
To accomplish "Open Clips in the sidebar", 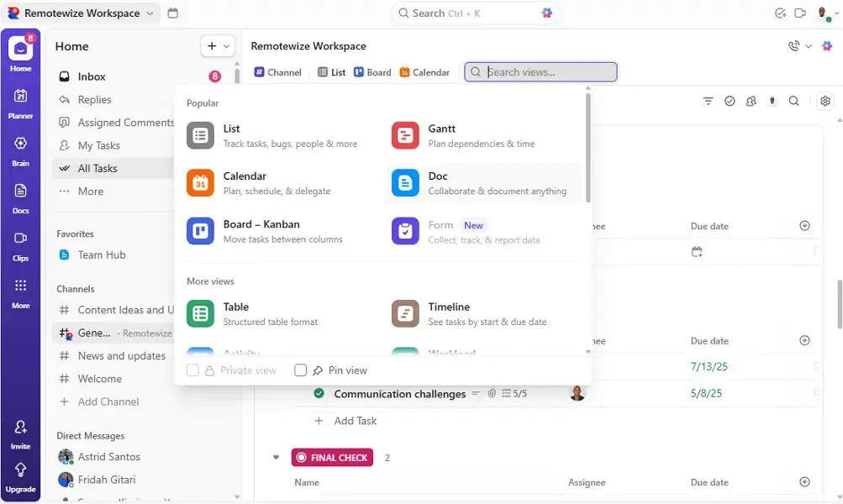I will 19,243.
